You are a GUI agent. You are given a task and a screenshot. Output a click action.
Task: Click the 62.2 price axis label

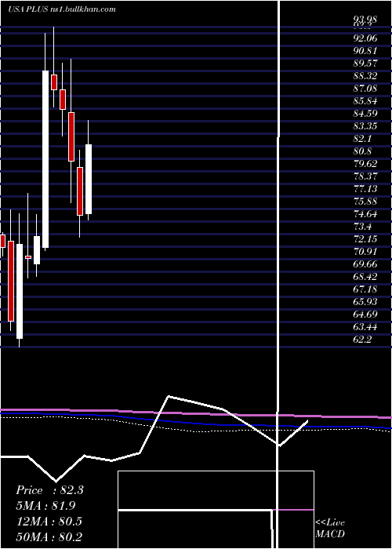pyautogui.click(x=362, y=340)
